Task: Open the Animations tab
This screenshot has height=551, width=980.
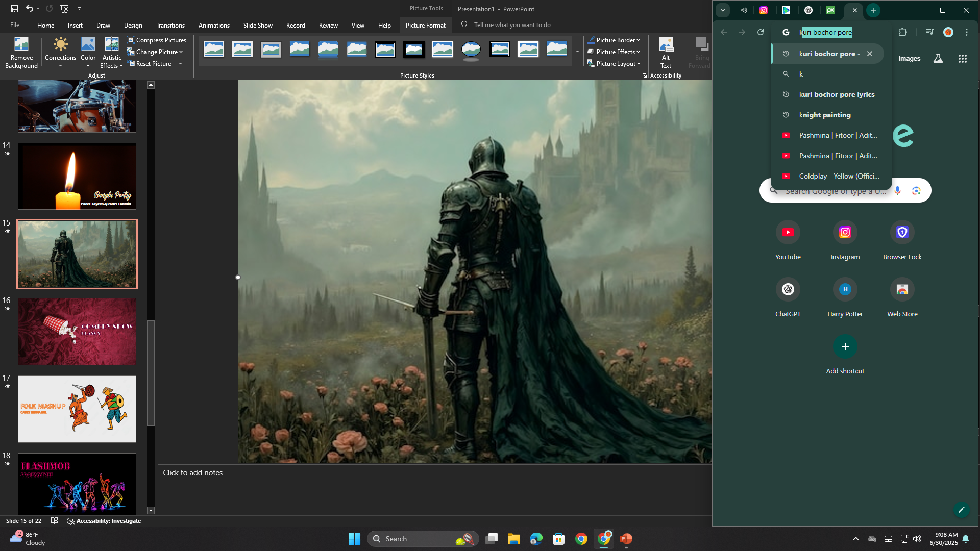Action: (214, 25)
